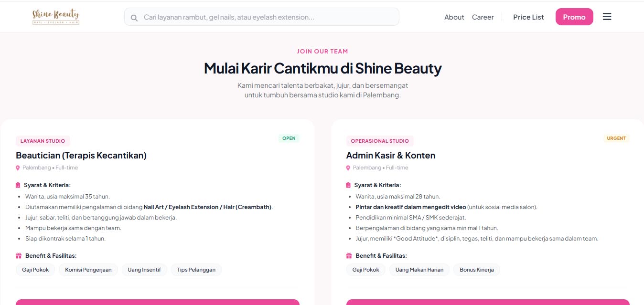This screenshot has height=305, width=644.
Task: Click the Bonus Kinerja benefit chip
Action: 477,270
